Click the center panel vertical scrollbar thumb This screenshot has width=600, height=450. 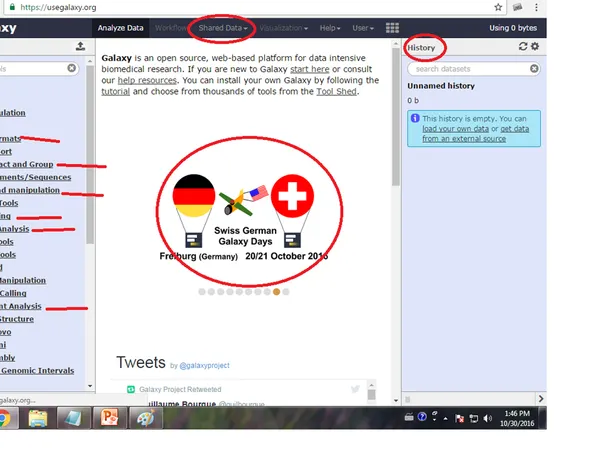click(396, 117)
